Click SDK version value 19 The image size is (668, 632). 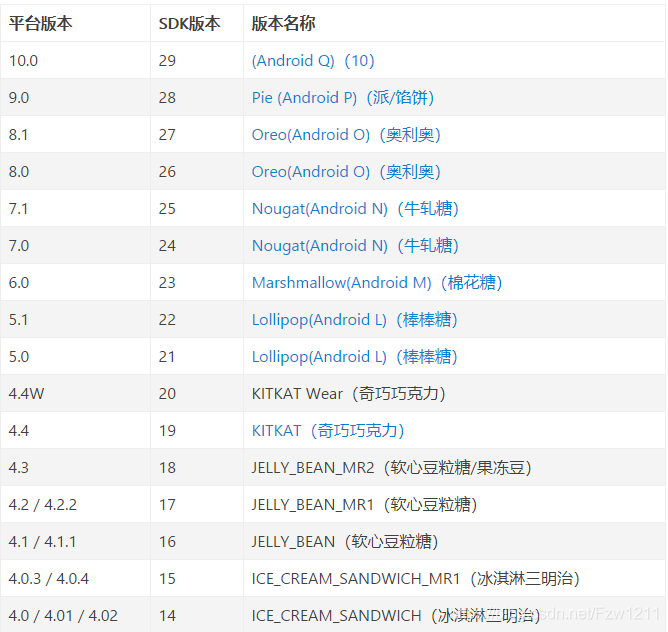pyautogui.click(x=167, y=431)
